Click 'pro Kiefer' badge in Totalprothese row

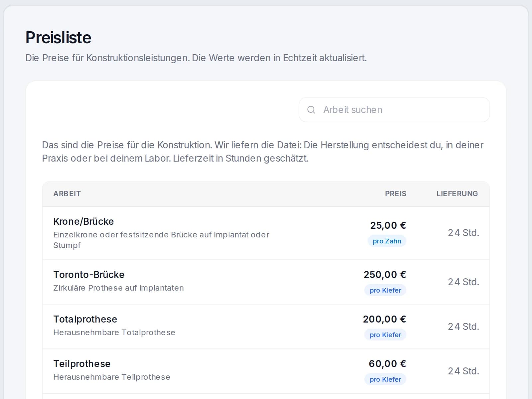pos(385,335)
